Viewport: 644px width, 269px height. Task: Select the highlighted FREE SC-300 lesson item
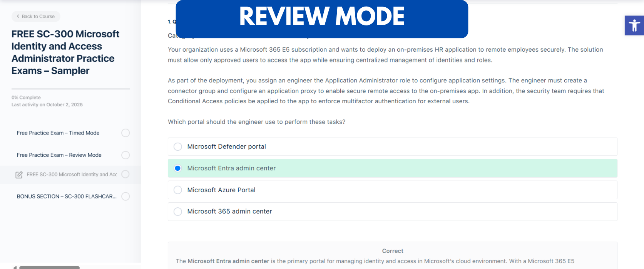(x=71, y=174)
